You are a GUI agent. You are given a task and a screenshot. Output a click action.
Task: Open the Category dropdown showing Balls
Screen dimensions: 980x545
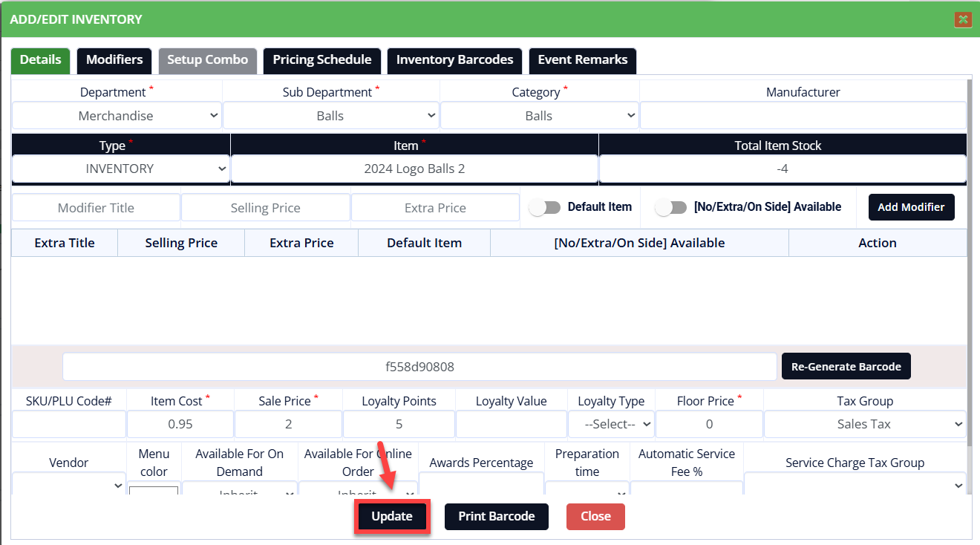click(539, 116)
